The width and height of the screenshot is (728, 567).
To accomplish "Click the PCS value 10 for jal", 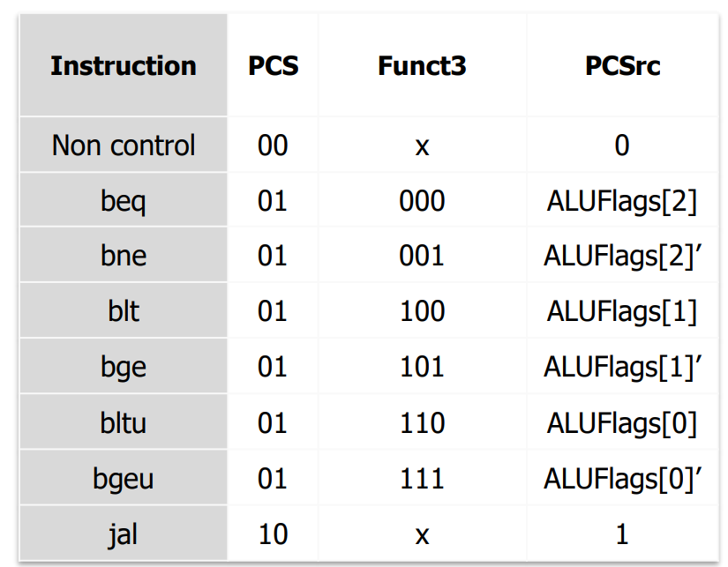I will 273,534.
